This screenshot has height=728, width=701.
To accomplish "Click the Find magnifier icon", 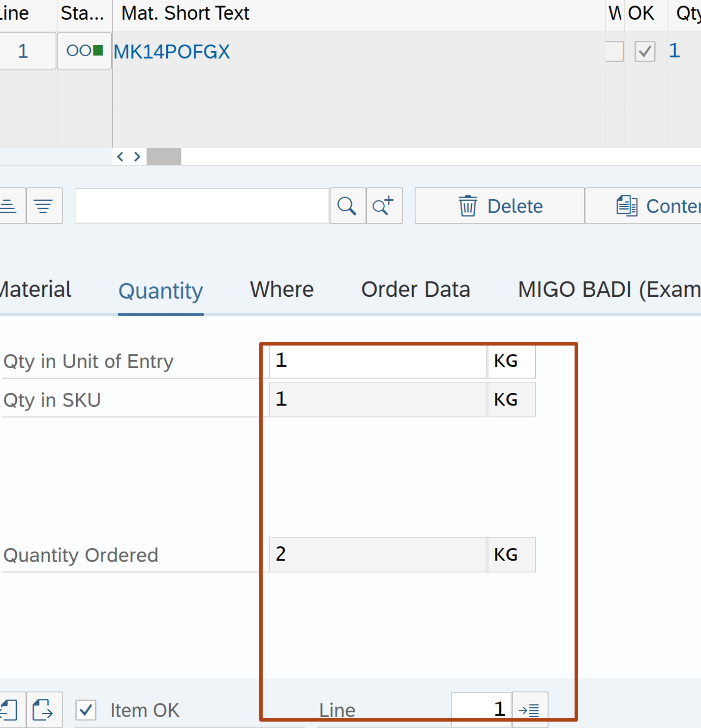I will [347, 206].
